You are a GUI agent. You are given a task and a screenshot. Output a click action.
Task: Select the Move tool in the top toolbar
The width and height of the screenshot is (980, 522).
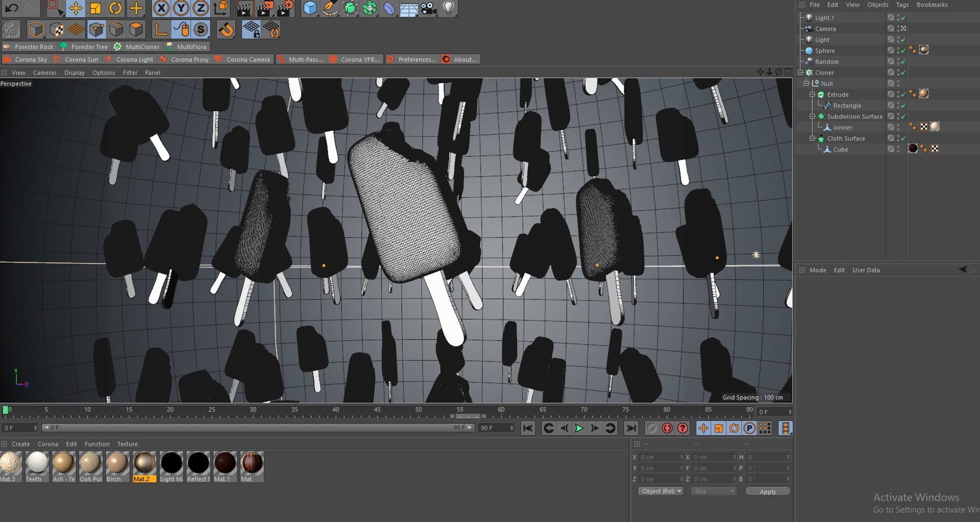[76, 8]
